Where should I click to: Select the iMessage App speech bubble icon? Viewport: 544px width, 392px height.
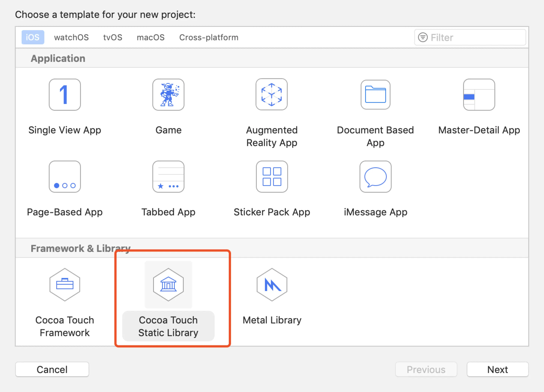(375, 177)
